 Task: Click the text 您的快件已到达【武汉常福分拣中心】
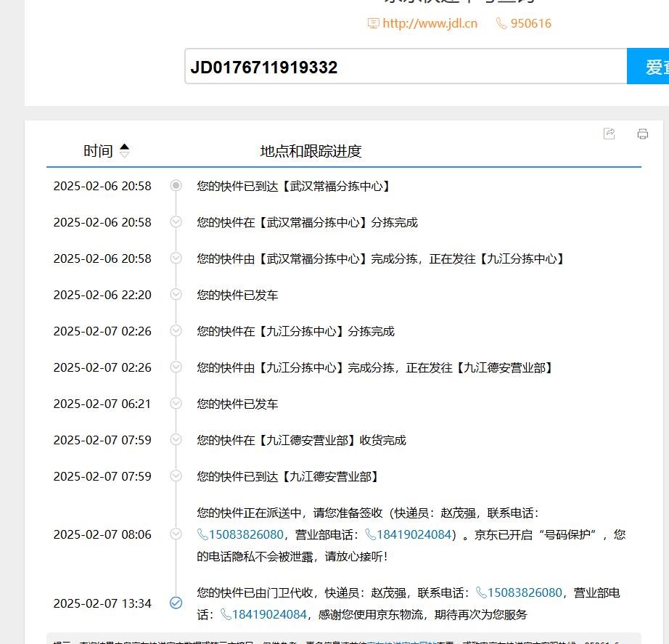pyautogui.click(x=294, y=186)
